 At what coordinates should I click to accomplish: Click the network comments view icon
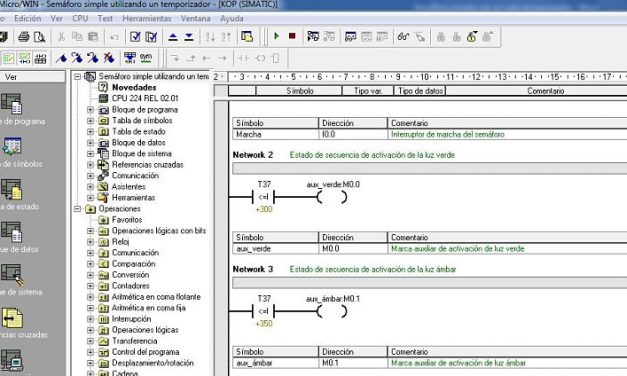click(24, 58)
